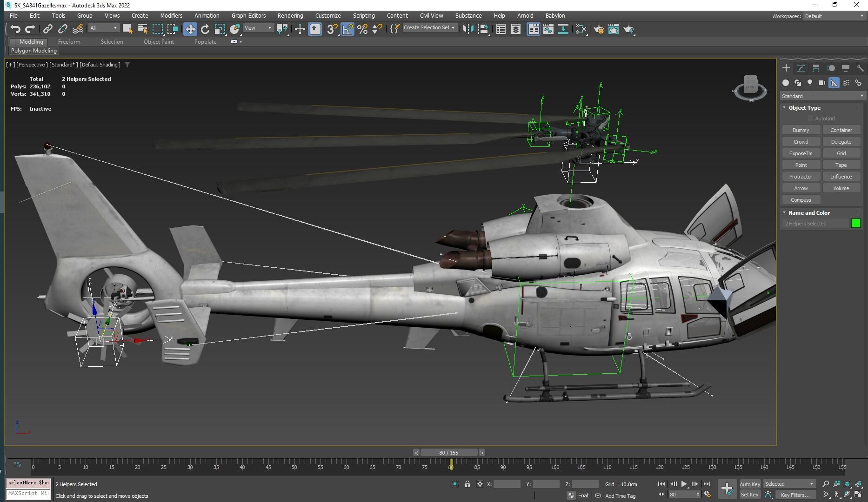Enable the AutoGrid checkbox
The height and width of the screenshot is (502, 868).
(810, 119)
